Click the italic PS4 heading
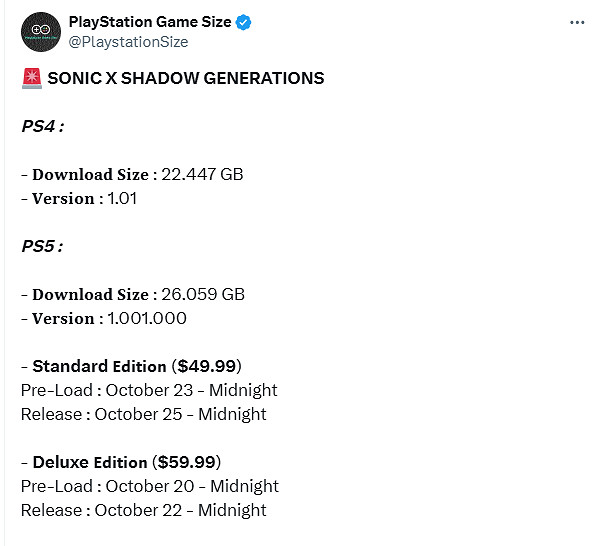This screenshot has width=602, height=546. click(43, 126)
